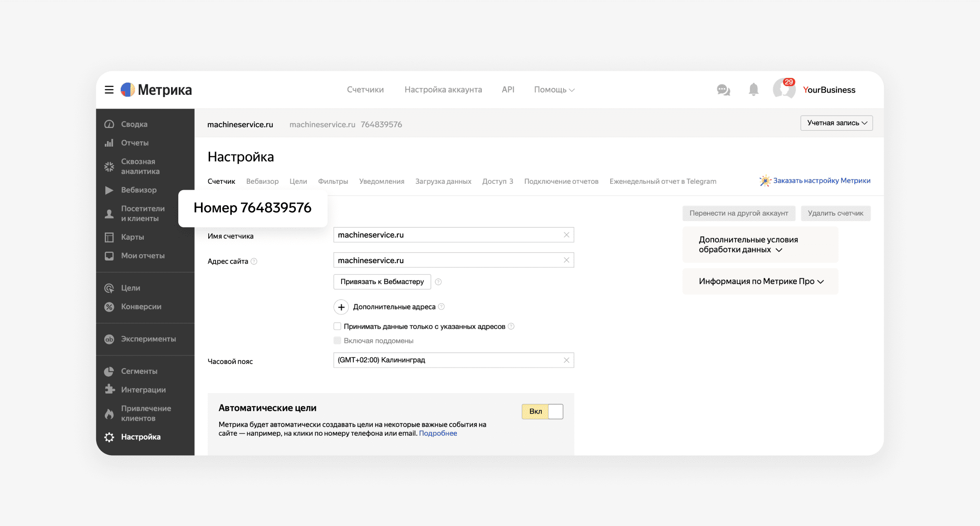Click help icon beside Принимать данные checkbox
The height and width of the screenshot is (526, 980).
[x=511, y=326]
